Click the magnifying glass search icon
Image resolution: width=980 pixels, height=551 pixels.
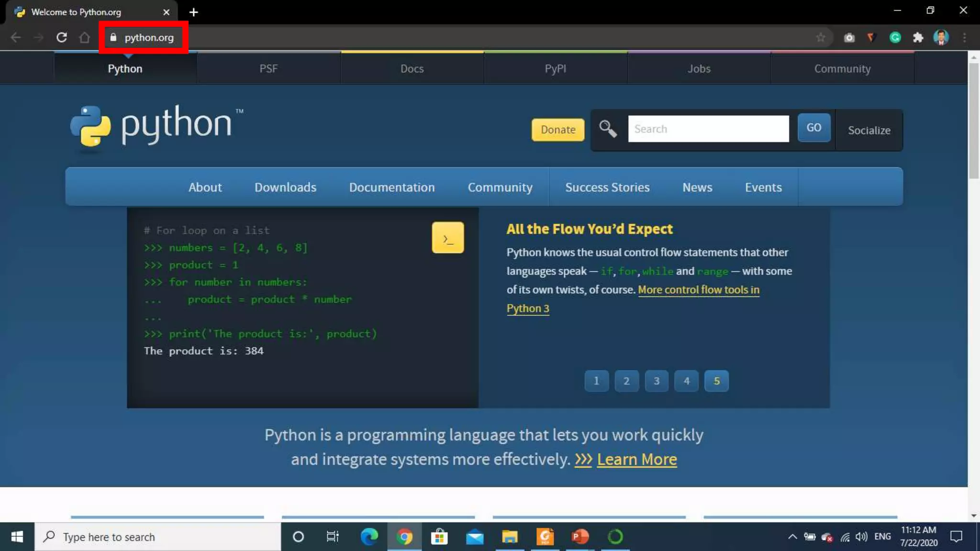[x=608, y=129]
